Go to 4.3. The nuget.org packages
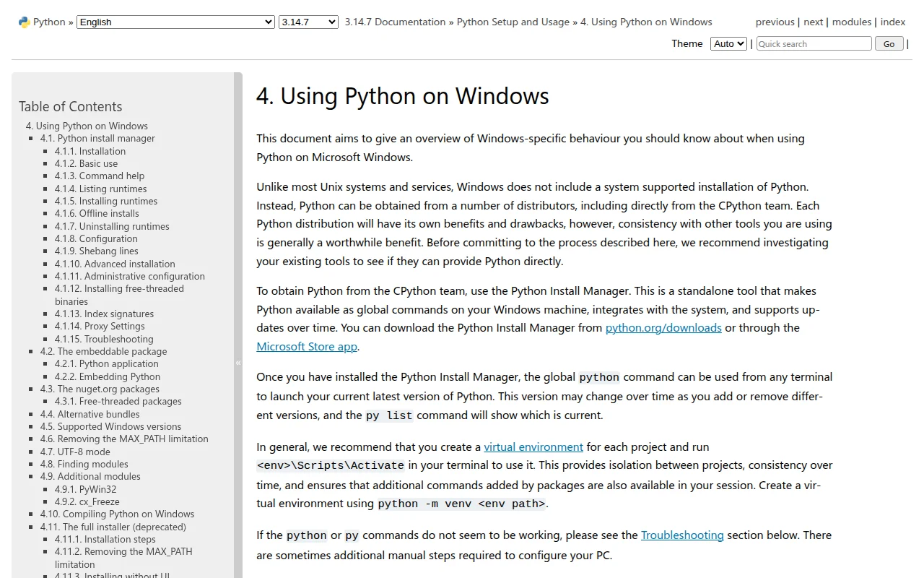924x578 pixels. point(100,389)
